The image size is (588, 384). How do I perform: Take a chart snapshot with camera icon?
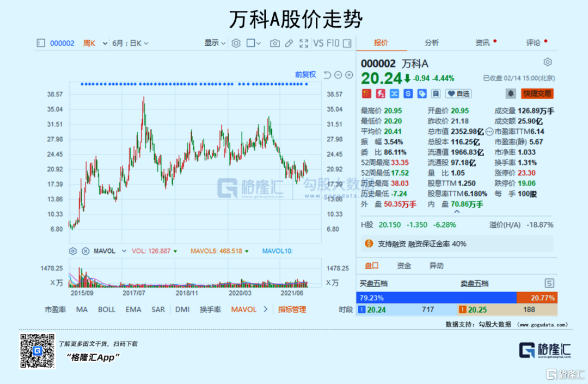pos(275,44)
